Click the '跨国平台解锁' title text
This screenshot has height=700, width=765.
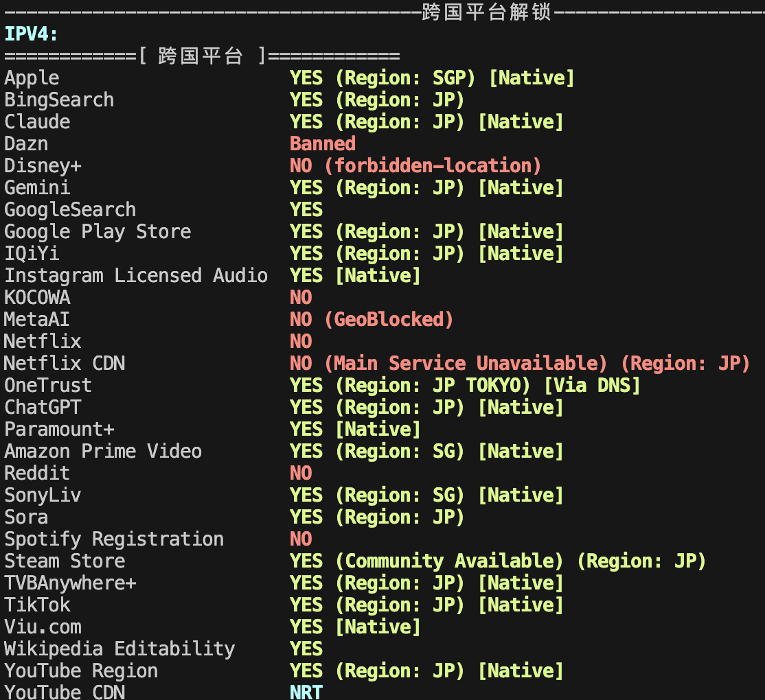pos(487,12)
